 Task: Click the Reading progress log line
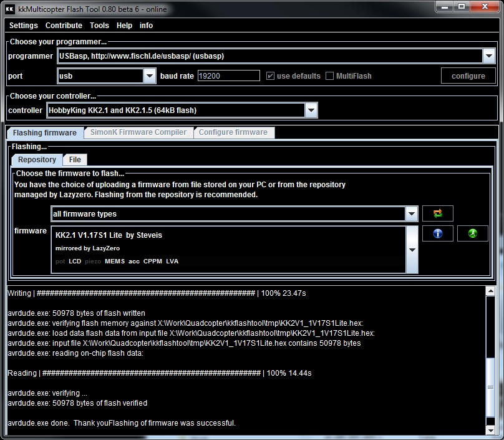pos(160,373)
